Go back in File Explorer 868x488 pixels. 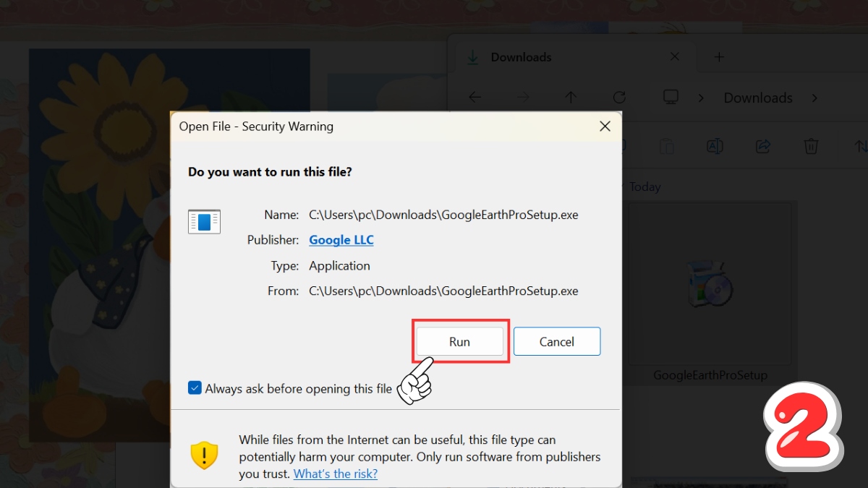(475, 98)
